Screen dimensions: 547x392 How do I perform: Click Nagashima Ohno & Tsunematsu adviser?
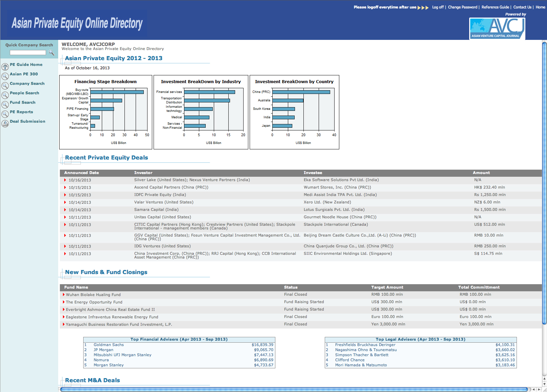pyautogui.click(x=366, y=350)
